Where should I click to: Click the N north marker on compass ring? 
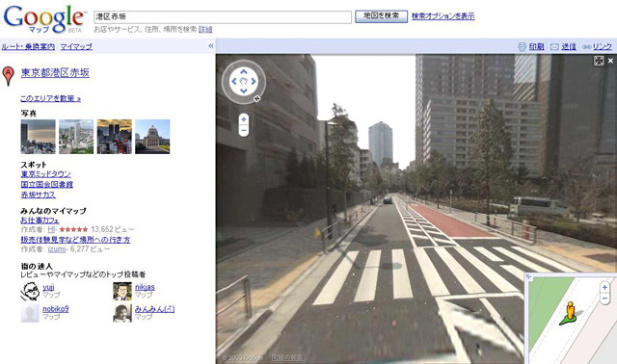(x=257, y=98)
